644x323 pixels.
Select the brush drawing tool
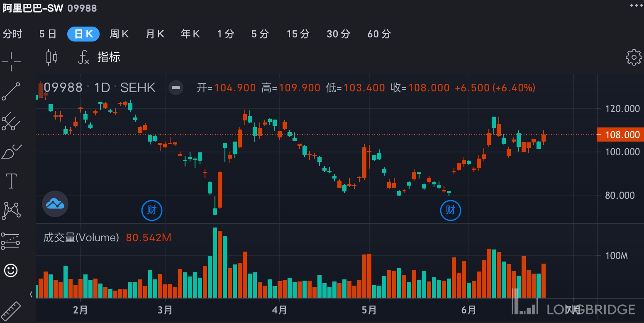point(11,152)
